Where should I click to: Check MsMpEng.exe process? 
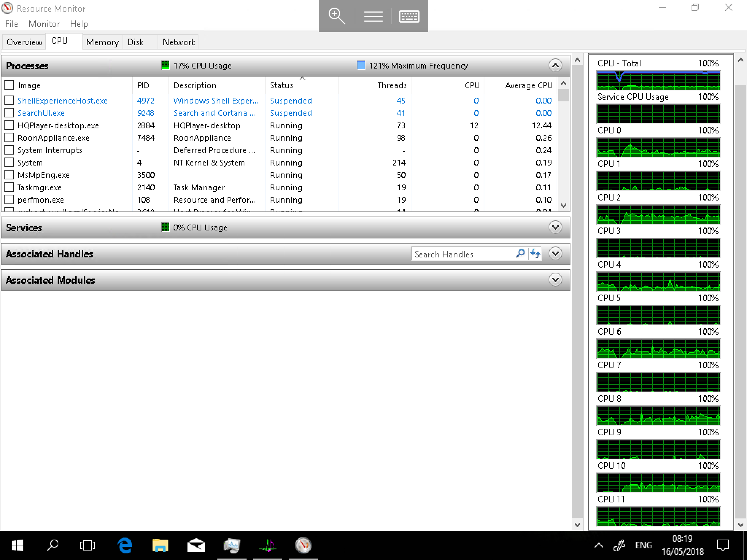9,175
